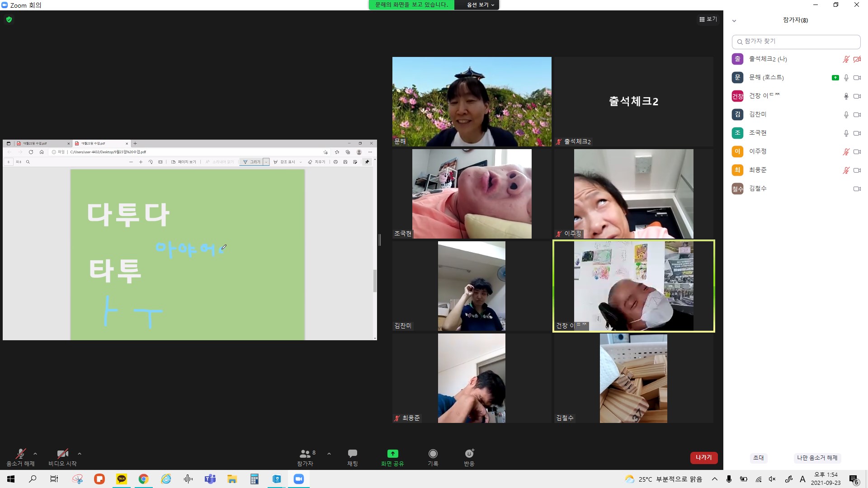Viewport: 868px width, 488px height.
Task: Open 보기 view layout menu
Action: (x=708, y=19)
